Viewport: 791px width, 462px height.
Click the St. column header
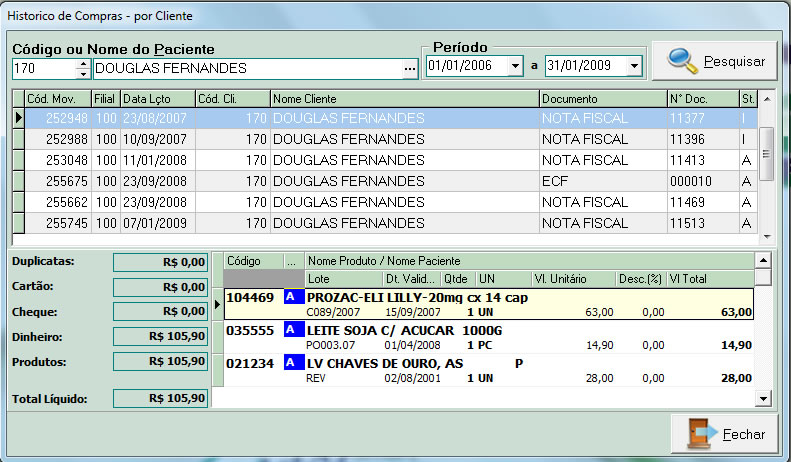pos(749,99)
